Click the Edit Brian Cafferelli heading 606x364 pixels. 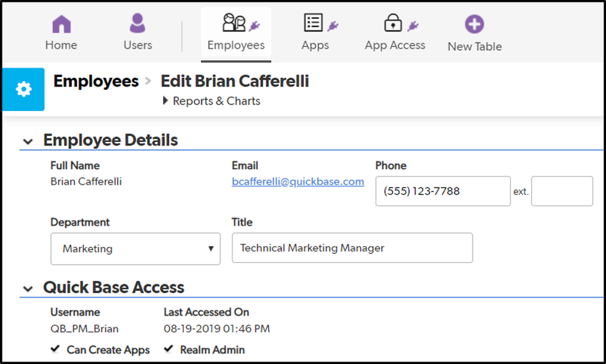[235, 81]
